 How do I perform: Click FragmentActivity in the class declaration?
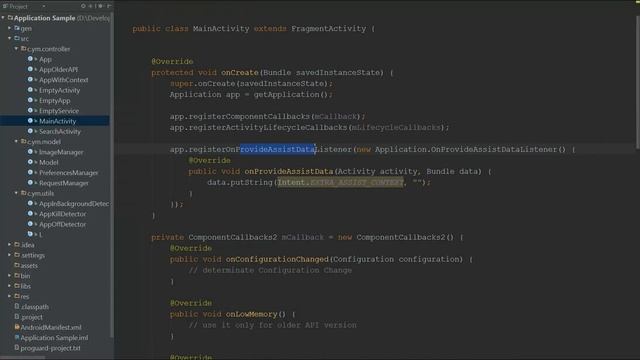pos(329,29)
